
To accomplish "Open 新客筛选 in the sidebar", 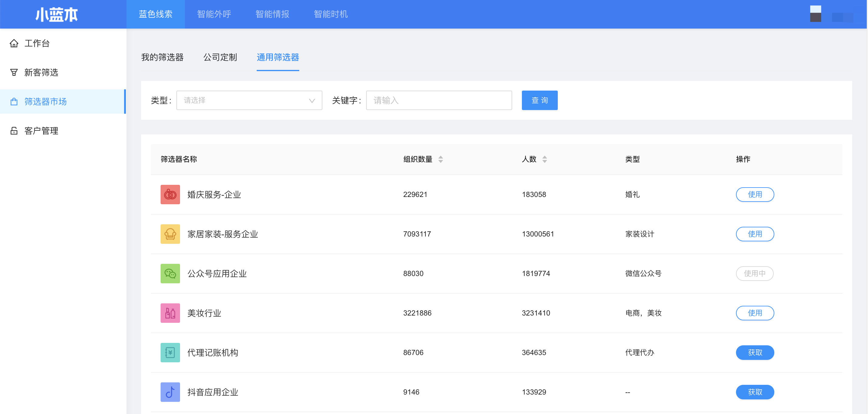I will click(x=41, y=72).
